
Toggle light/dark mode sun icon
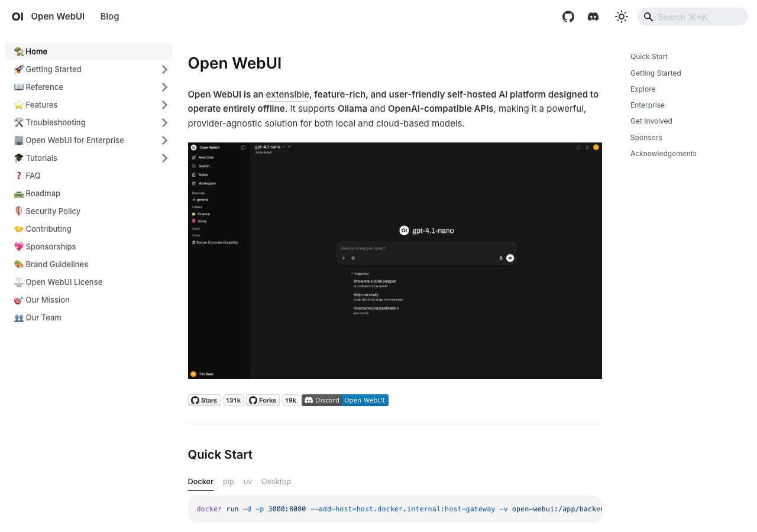pos(621,17)
